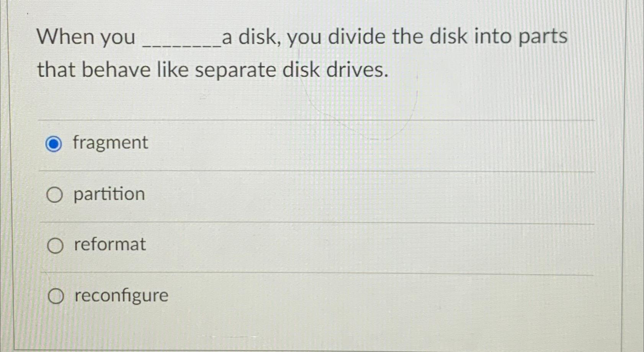644x352 pixels.
Task: Select the 'reformat' radio button
Action: click(55, 246)
